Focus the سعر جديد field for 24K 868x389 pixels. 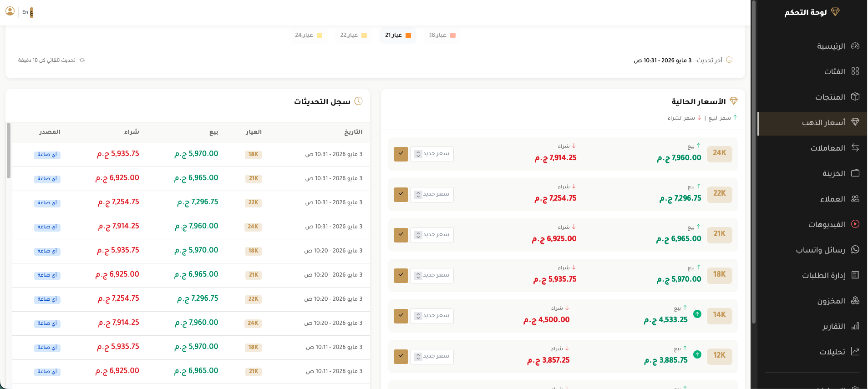(x=432, y=154)
